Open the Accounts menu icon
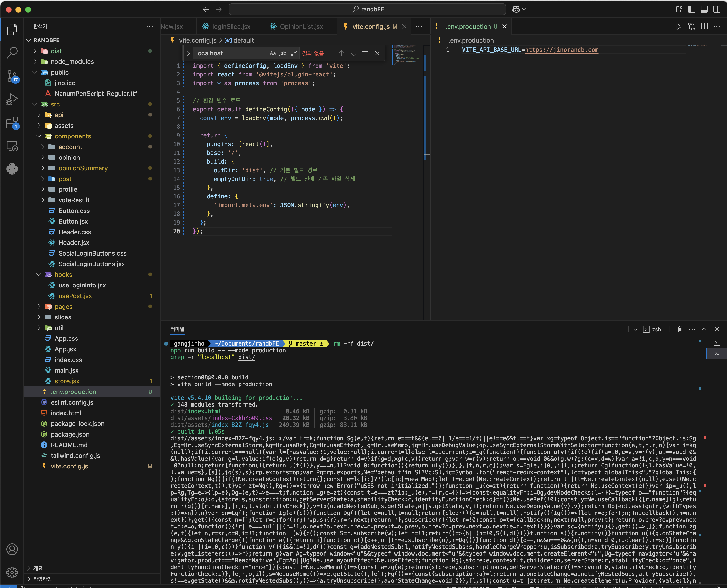This screenshot has height=588, width=727. (x=12, y=549)
